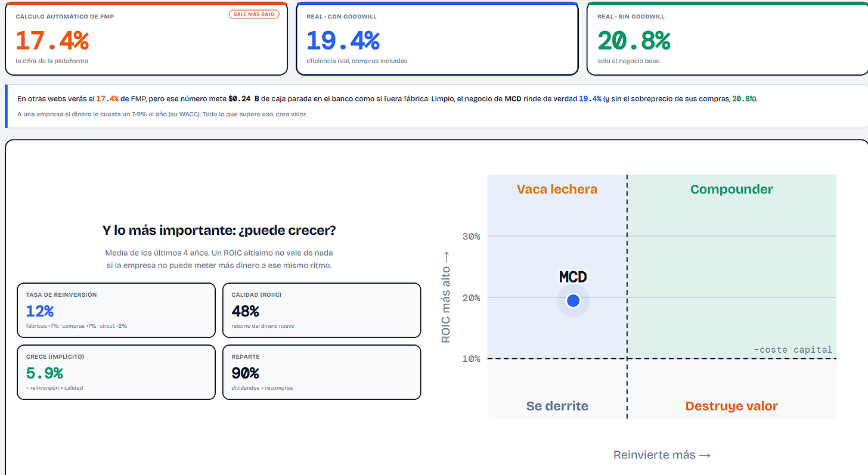Click the 'Vaca lechera' quadrant label
This screenshot has height=475, width=868.
pyautogui.click(x=557, y=190)
